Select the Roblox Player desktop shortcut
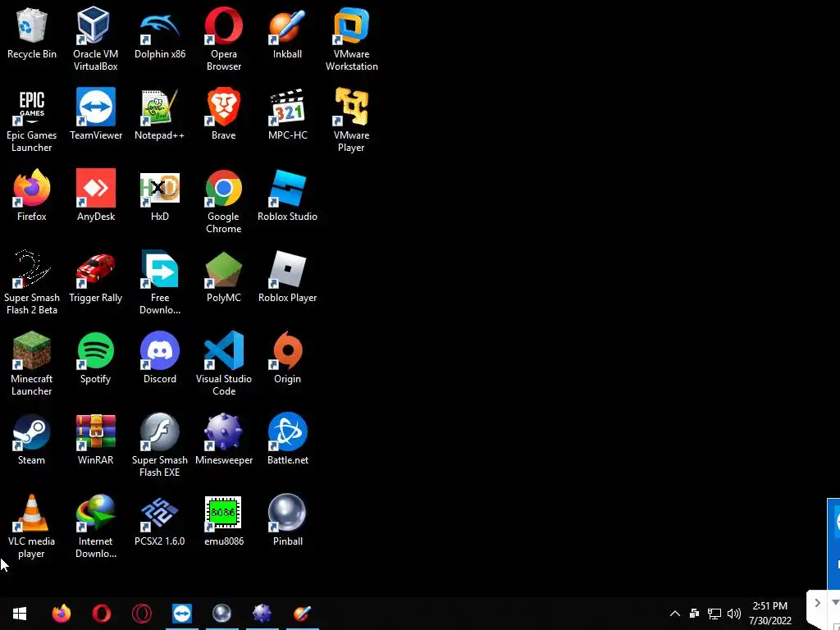The height and width of the screenshot is (630, 840). tap(288, 277)
